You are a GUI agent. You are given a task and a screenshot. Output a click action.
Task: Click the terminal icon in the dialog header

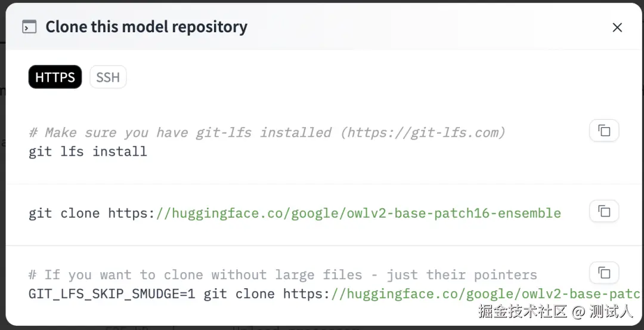click(x=29, y=27)
